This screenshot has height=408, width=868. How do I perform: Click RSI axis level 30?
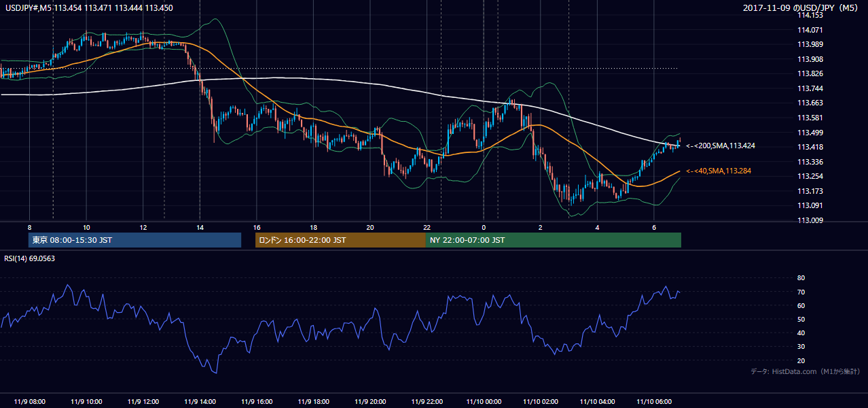pyautogui.click(x=801, y=347)
